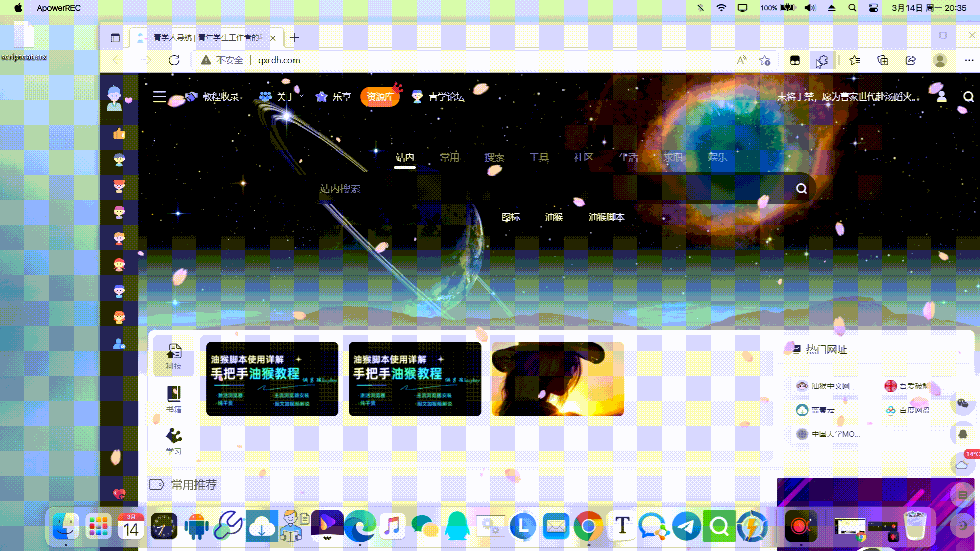Image resolution: width=980 pixels, height=551 pixels.
Task: Toggle macOS Control Center in menu bar
Action: 873,8
